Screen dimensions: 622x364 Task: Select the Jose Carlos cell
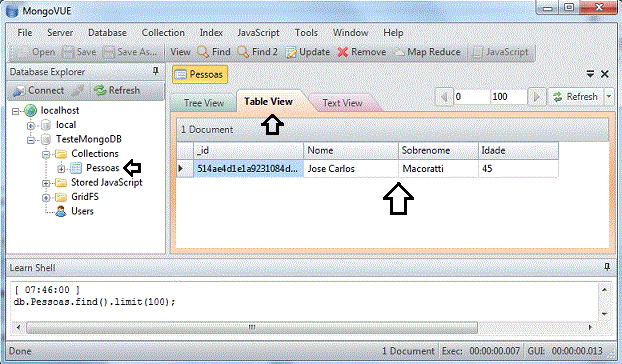351,169
